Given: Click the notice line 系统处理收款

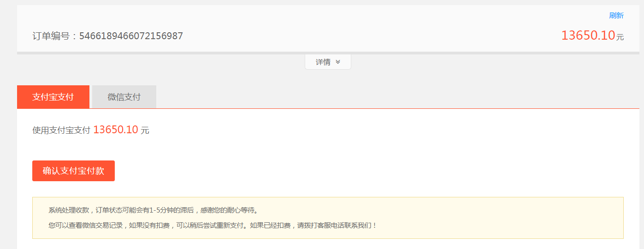Looking at the screenshot, I should click(x=154, y=210).
